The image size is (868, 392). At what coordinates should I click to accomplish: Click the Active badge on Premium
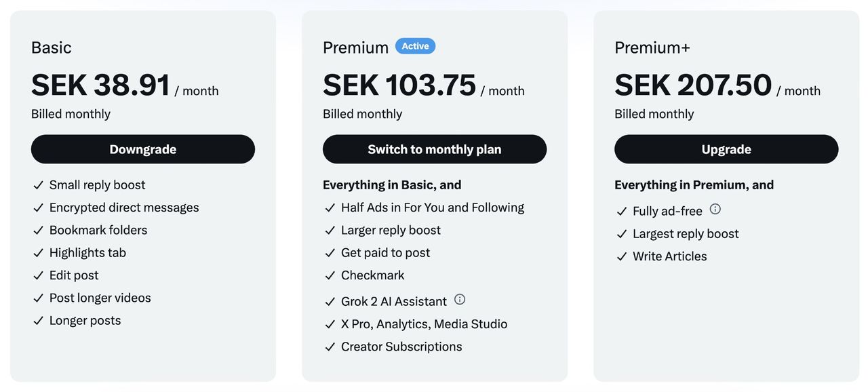tap(415, 46)
